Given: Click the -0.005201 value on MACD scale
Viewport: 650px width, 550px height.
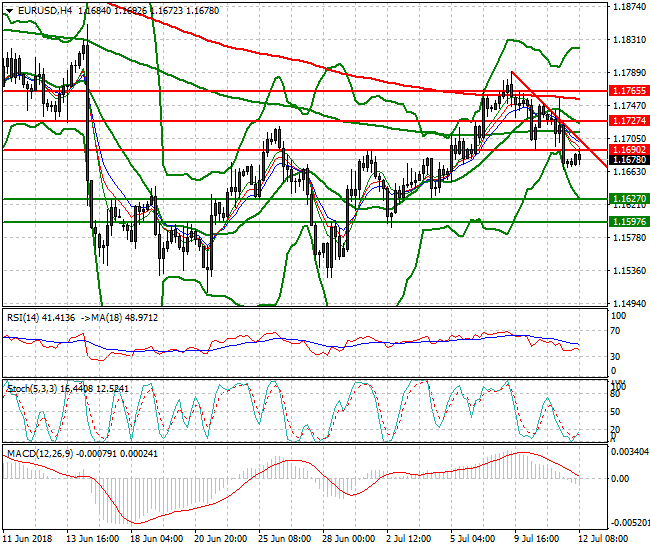Looking at the screenshot, I should pyautogui.click(x=630, y=522).
